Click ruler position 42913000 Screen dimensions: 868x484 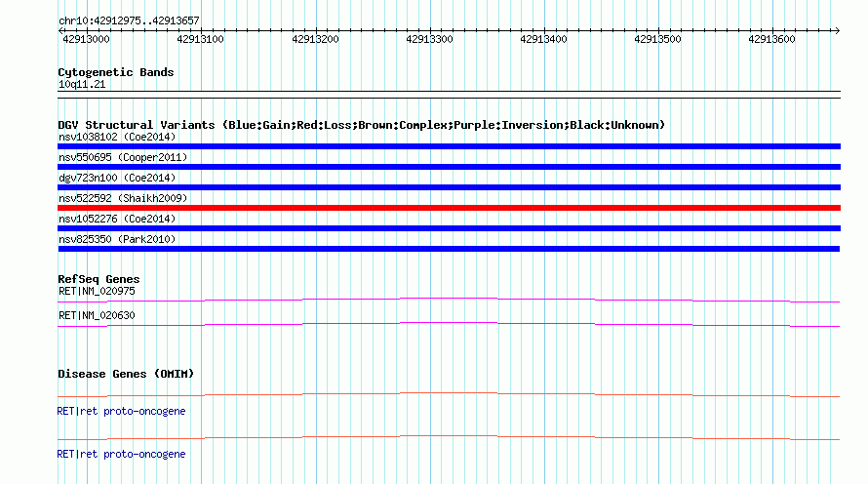pos(87,39)
